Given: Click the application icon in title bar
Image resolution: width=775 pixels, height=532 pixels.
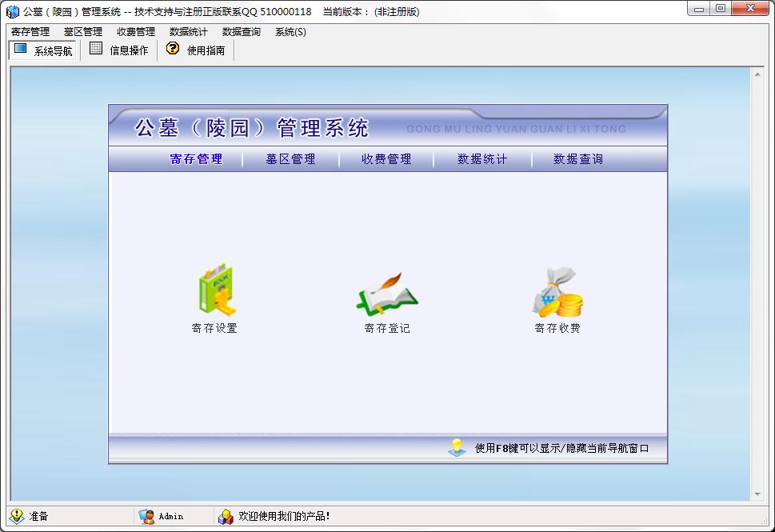Looking at the screenshot, I should click(12, 11).
